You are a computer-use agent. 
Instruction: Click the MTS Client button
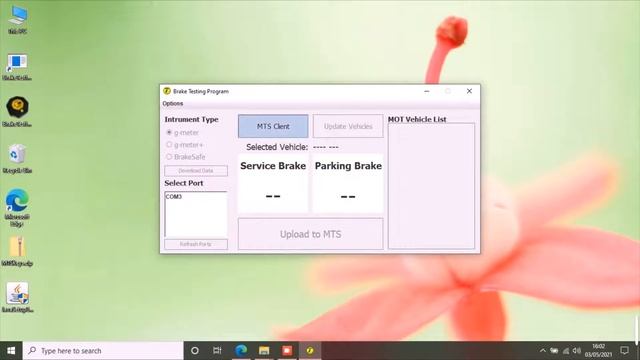(x=273, y=127)
